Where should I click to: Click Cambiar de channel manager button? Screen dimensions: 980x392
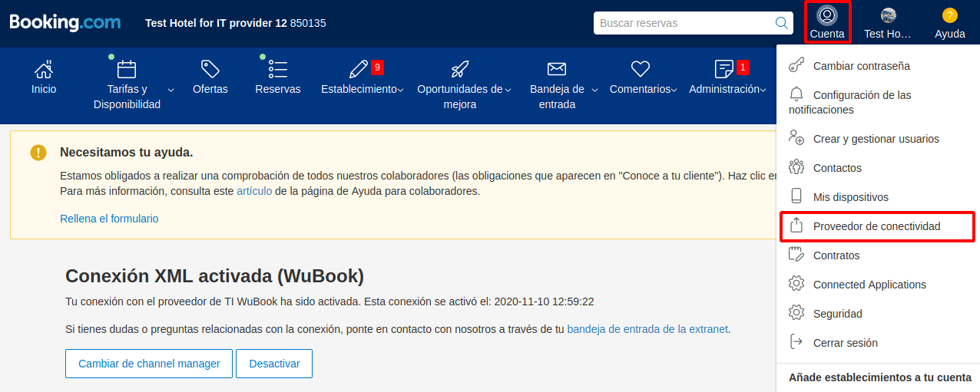(149, 364)
